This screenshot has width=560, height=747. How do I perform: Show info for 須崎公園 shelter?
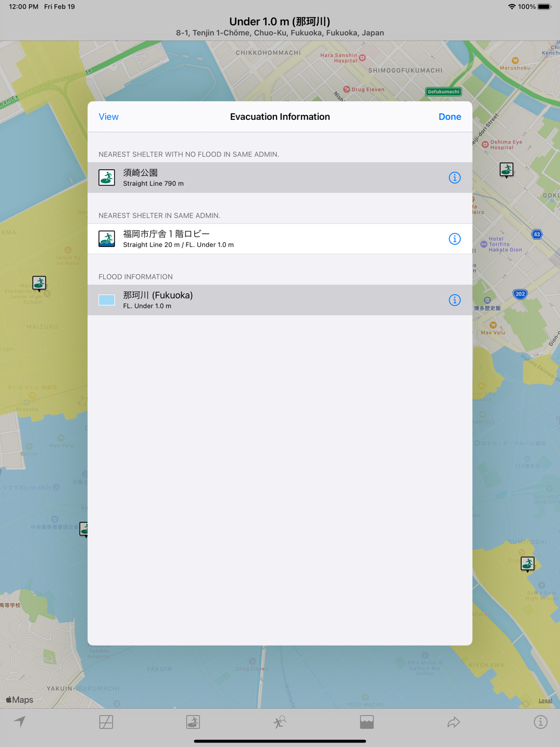(x=455, y=178)
